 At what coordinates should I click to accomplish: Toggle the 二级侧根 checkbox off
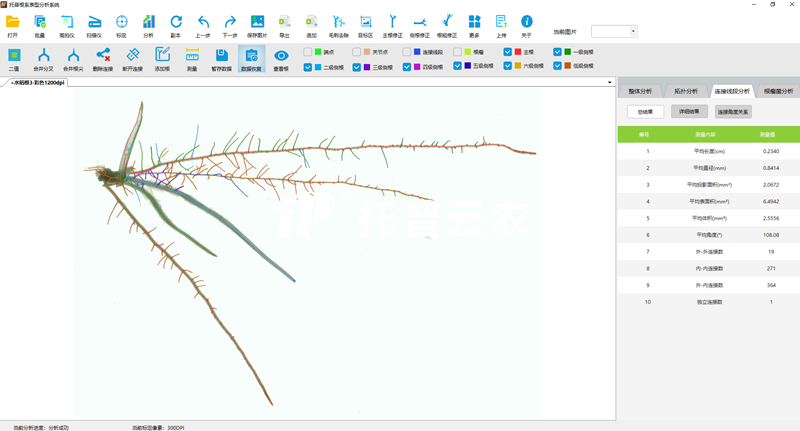point(308,67)
